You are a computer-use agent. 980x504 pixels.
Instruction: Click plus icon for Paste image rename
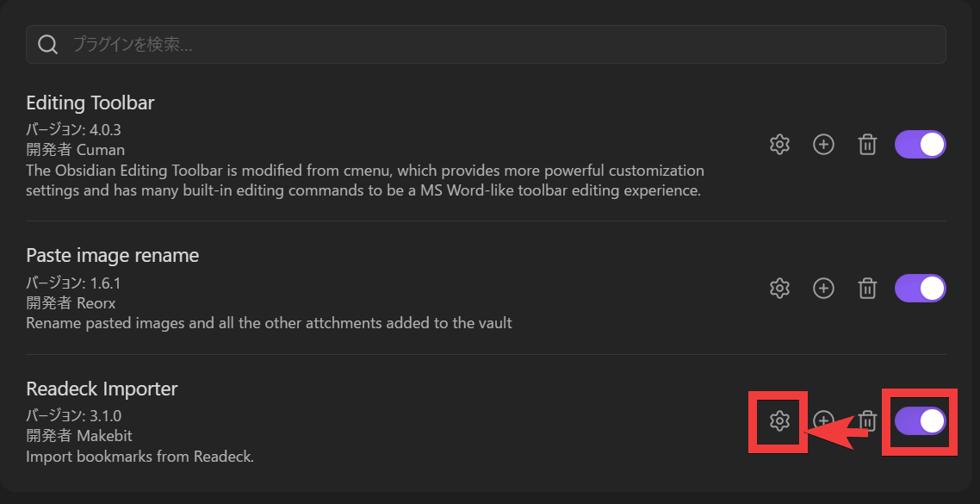point(824,289)
